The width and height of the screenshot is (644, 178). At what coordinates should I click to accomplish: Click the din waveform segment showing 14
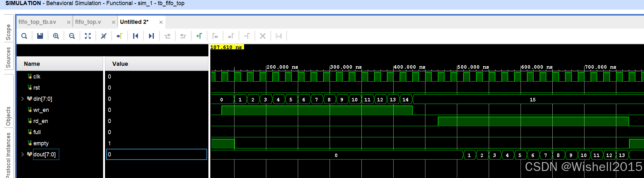(x=406, y=99)
